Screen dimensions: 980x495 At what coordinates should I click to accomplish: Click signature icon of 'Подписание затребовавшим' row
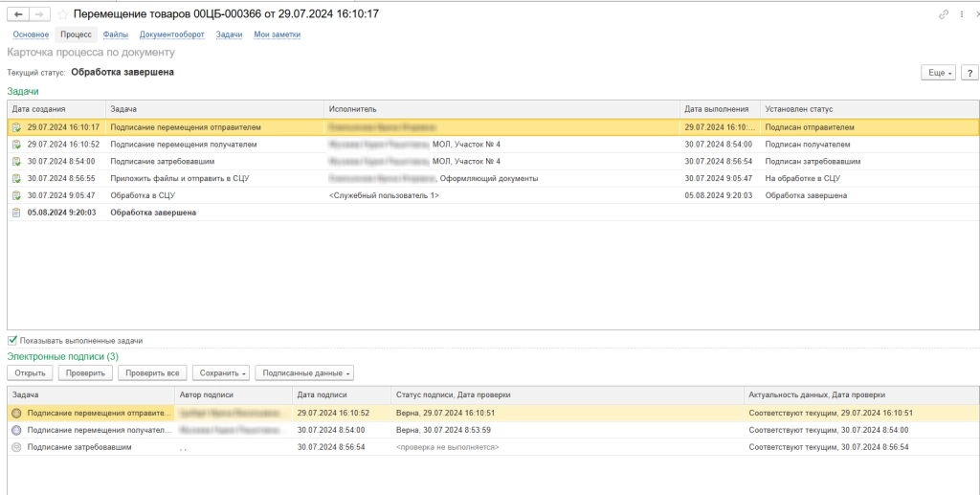coord(15,447)
